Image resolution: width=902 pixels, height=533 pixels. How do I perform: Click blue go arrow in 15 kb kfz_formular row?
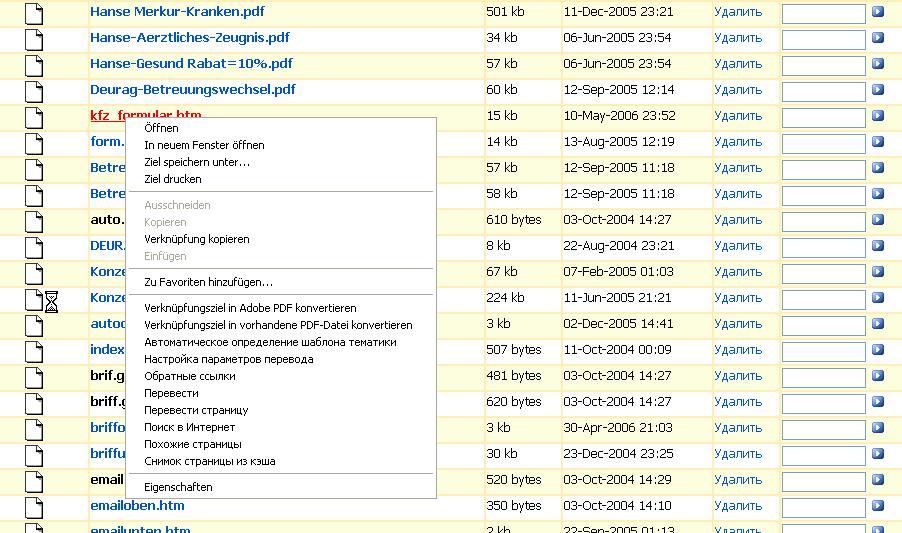[x=878, y=116]
